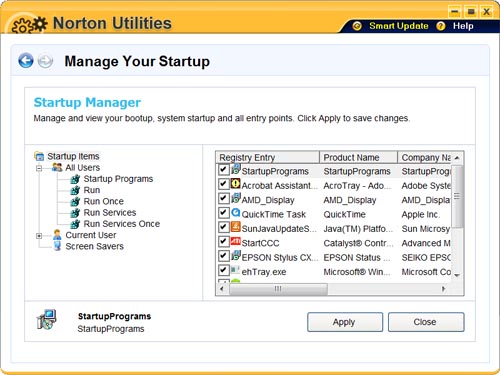The width and height of the screenshot is (500, 375).
Task: Click the vertical scrollbar thumb
Action: [x=457, y=196]
